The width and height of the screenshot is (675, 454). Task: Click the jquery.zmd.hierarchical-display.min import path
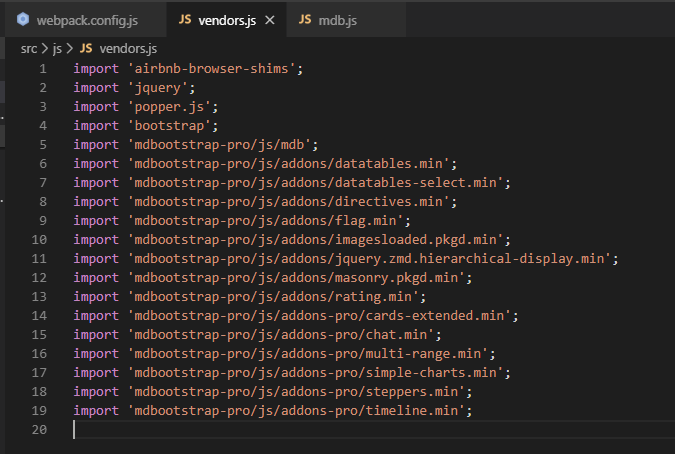coord(370,259)
